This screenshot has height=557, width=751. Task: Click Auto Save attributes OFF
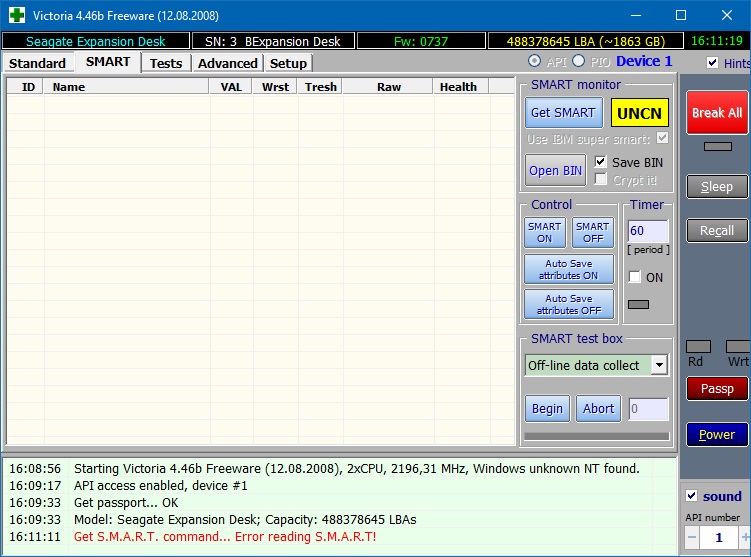click(569, 304)
